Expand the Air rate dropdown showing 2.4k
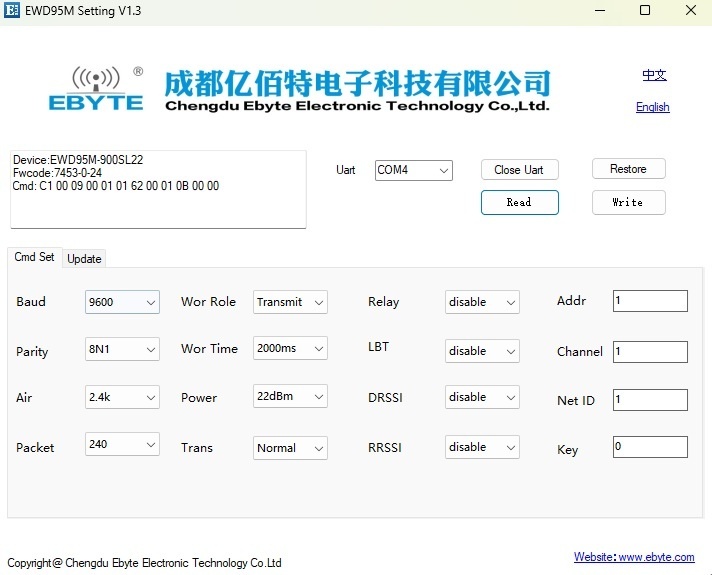The width and height of the screenshot is (712, 575). coord(122,397)
